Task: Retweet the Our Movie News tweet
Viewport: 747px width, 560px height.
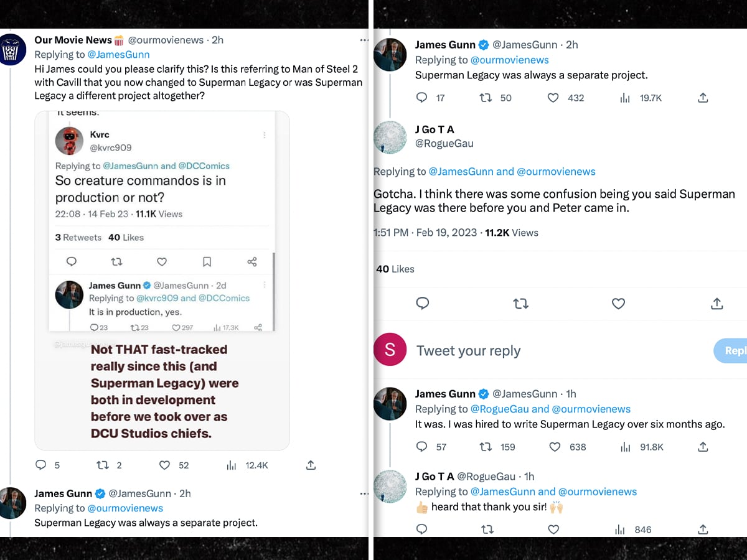Action: pos(101,465)
